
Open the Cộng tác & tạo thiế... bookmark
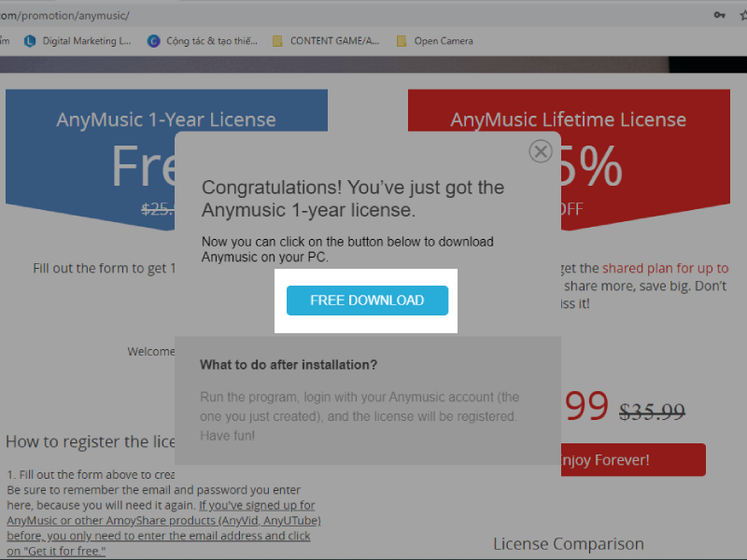pos(202,41)
